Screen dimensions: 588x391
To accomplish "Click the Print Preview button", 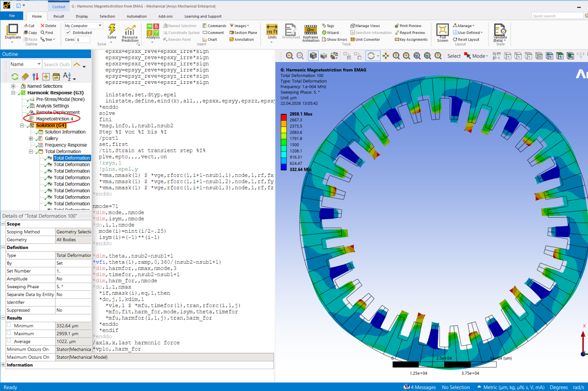I will point(408,26).
